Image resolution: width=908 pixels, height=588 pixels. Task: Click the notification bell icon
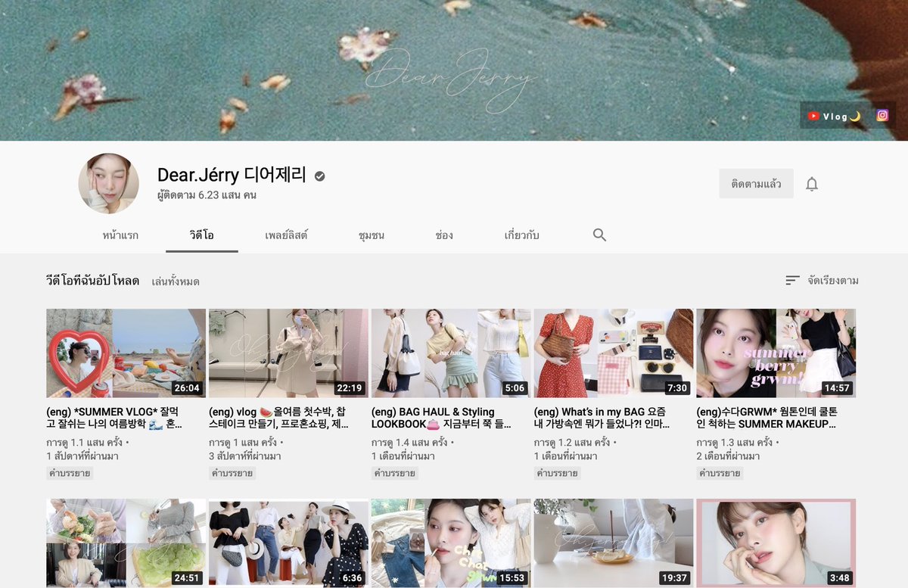coord(812,184)
